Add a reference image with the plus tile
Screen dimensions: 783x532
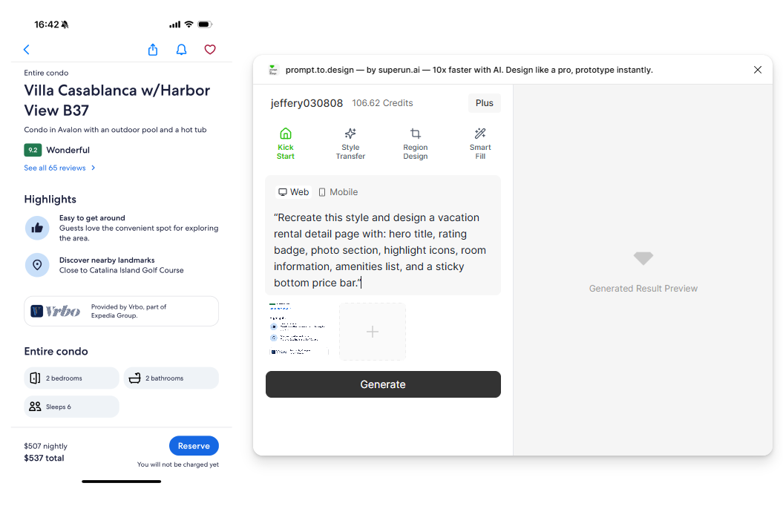point(372,332)
